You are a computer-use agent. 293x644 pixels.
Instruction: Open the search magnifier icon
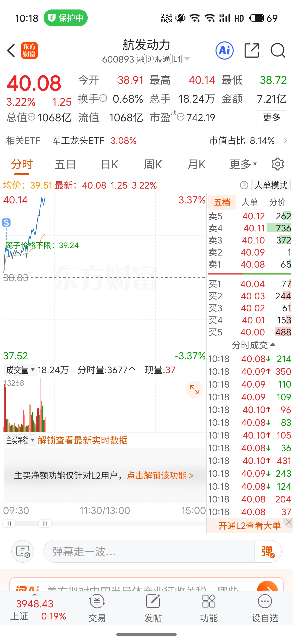pos(278,51)
